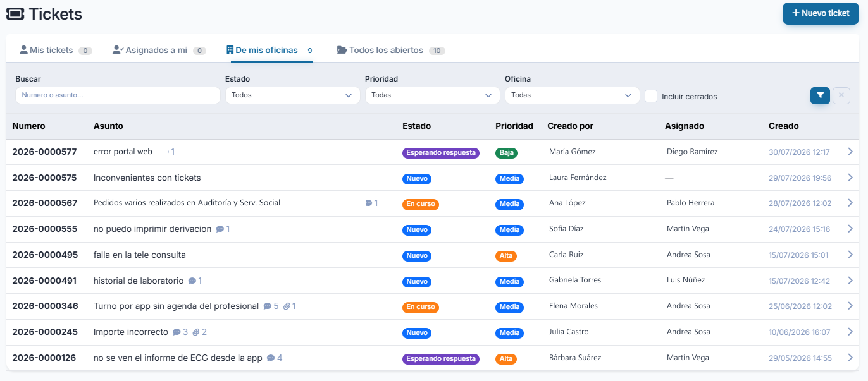The width and height of the screenshot is (868, 381).
Task: Switch to Asignados a mi tab
Action: (159, 50)
